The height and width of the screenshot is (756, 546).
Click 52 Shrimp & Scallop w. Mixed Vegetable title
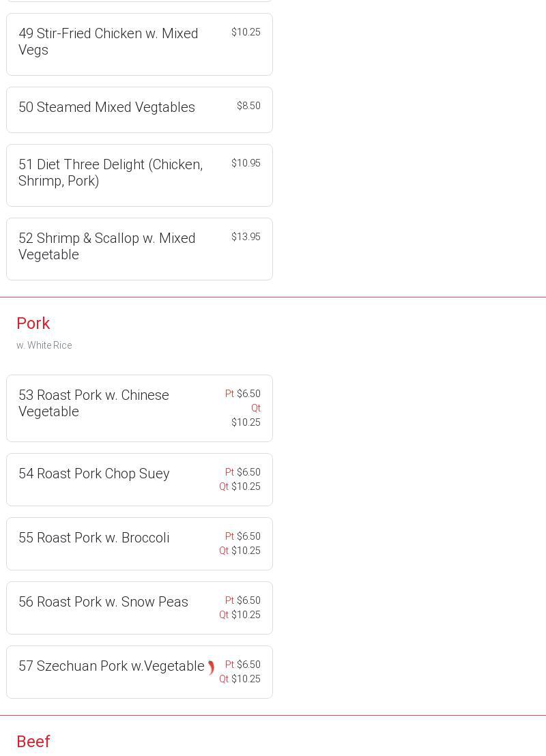point(106,246)
